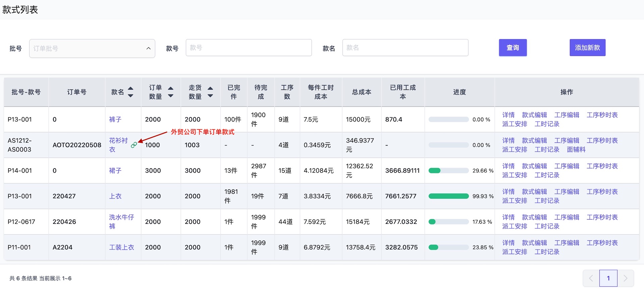The image size is (644, 289).
Task: Open 派工安排 for 工装上衣 row
Action: [x=515, y=252]
